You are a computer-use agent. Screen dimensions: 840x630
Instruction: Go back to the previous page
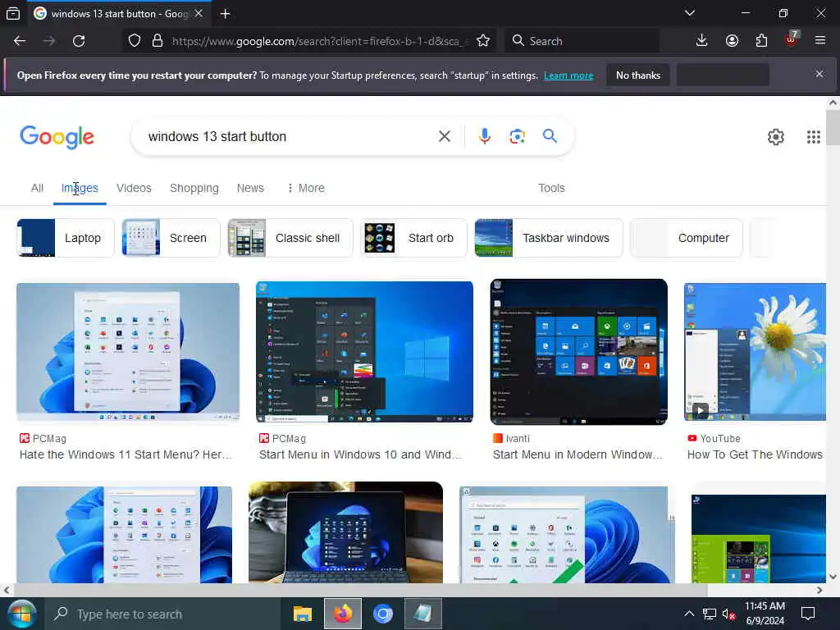[20, 41]
